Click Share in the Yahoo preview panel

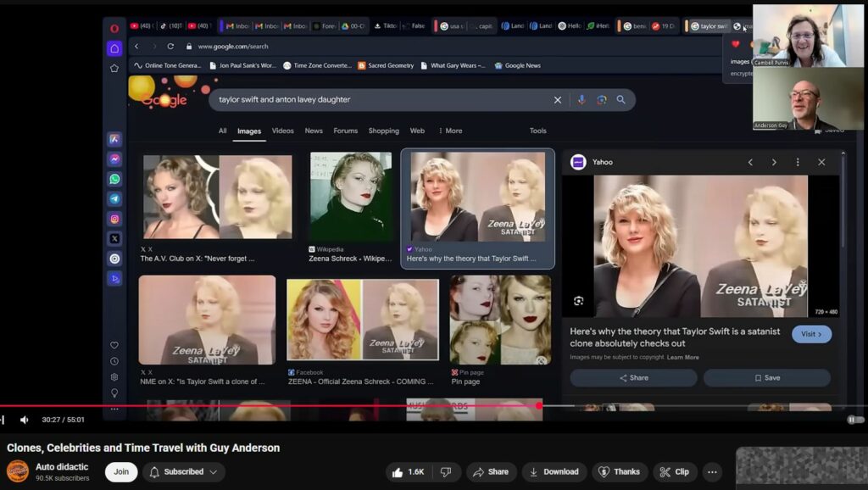click(634, 377)
